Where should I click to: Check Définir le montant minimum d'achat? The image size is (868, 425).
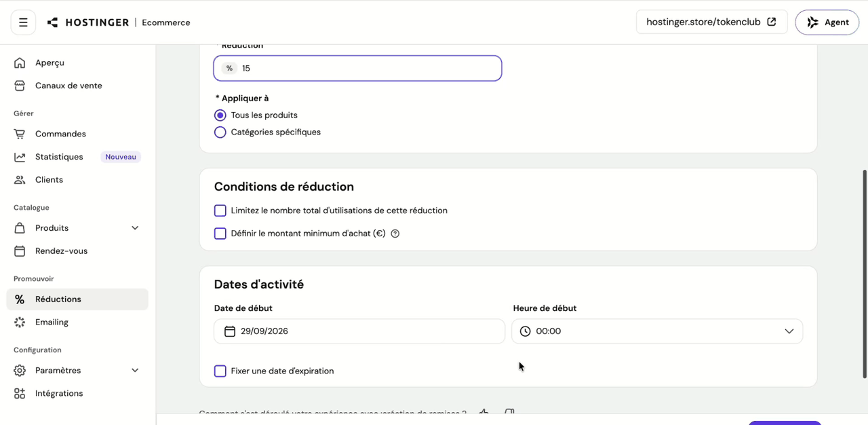click(220, 234)
